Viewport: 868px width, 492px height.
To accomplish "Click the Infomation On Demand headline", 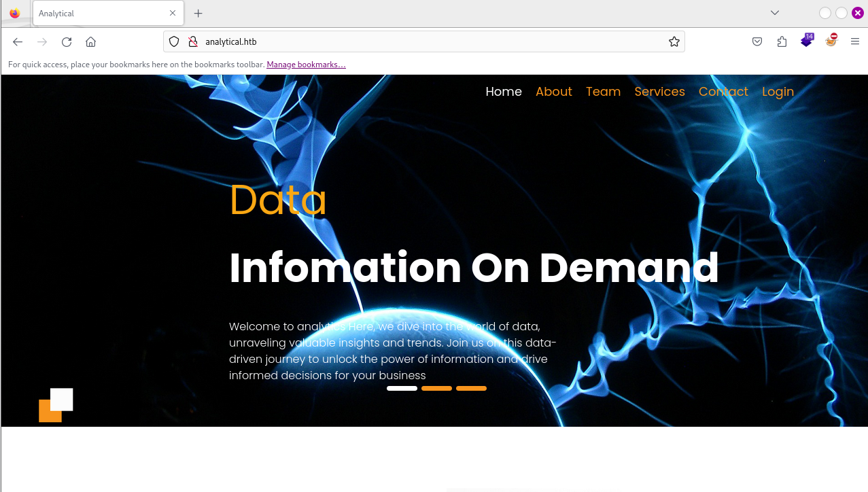I will pos(474,268).
